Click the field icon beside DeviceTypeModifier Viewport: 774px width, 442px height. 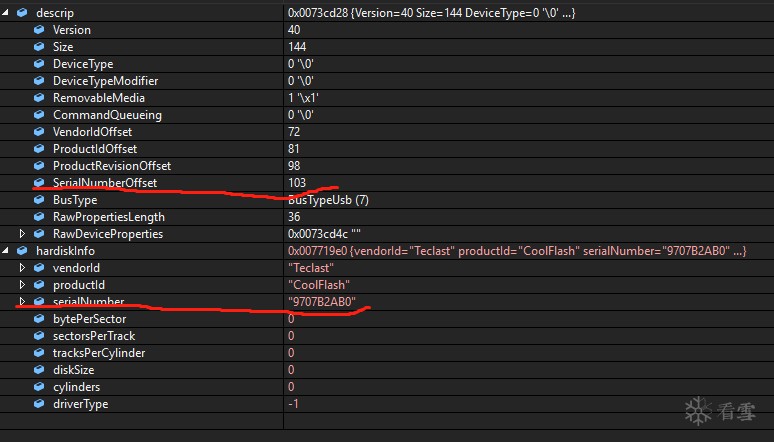(x=39, y=80)
